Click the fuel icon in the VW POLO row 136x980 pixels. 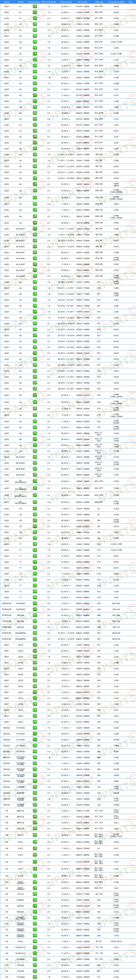coord(35,941)
